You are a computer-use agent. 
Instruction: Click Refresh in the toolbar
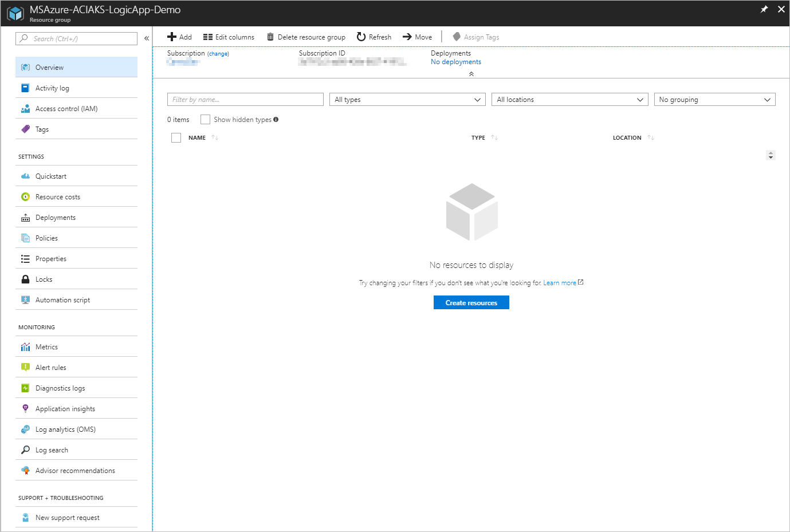point(374,37)
